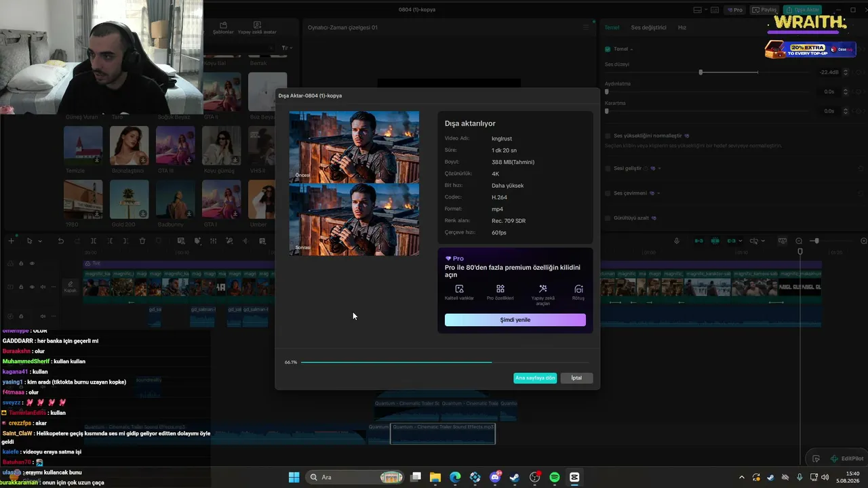Open Spotify from the taskbar

click(555, 477)
